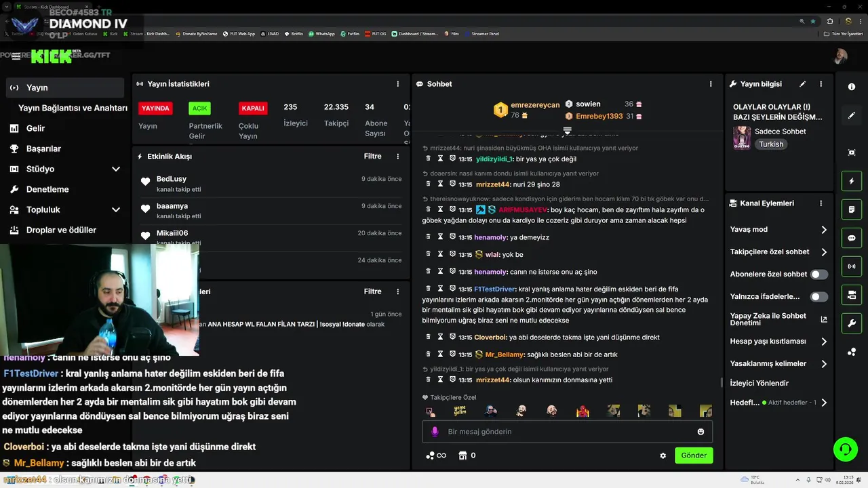Image resolution: width=868 pixels, height=488 pixels.
Task: Click the Gönder send button
Action: coord(694,455)
